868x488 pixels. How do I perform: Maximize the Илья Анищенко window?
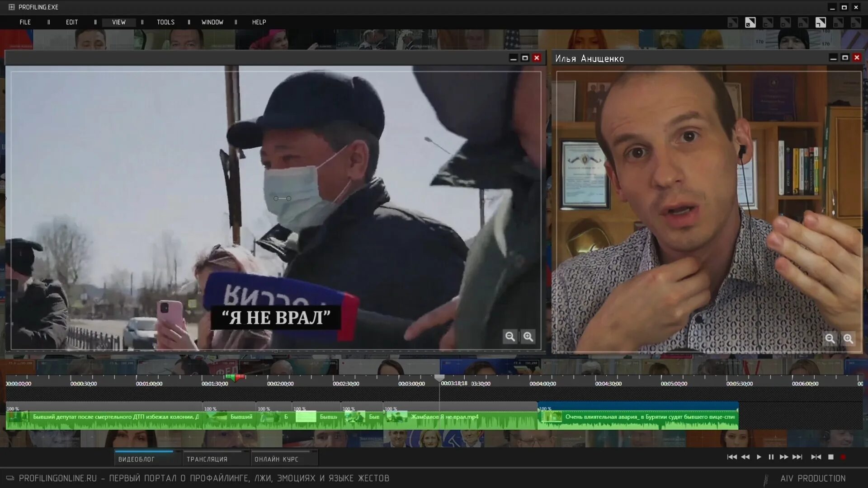[845, 57]
